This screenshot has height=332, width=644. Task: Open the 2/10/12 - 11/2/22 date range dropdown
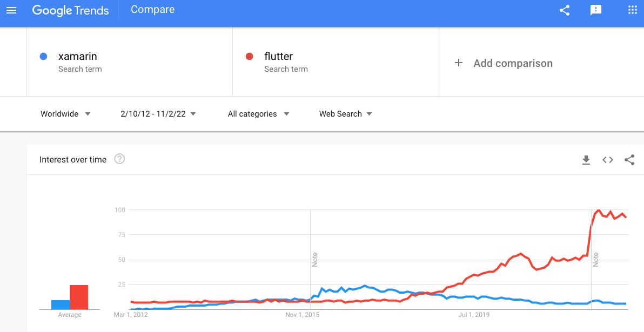(x=158, y=114)
